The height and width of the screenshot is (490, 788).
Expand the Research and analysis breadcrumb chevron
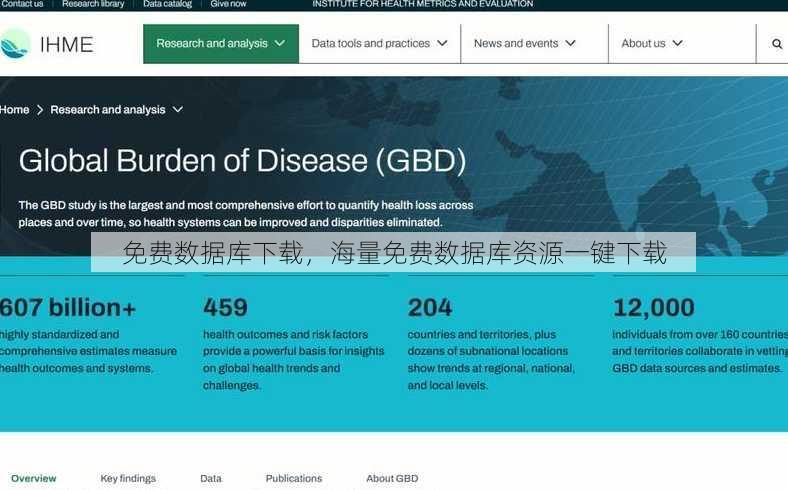point(178,109)
